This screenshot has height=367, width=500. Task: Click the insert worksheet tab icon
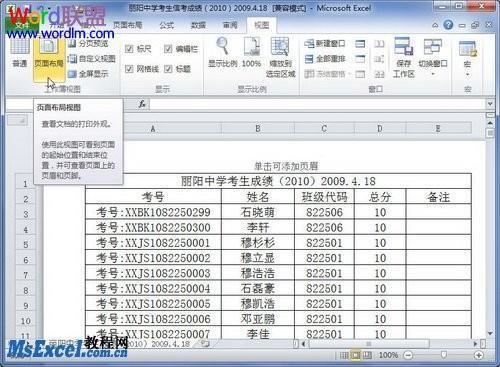point(205,344)
